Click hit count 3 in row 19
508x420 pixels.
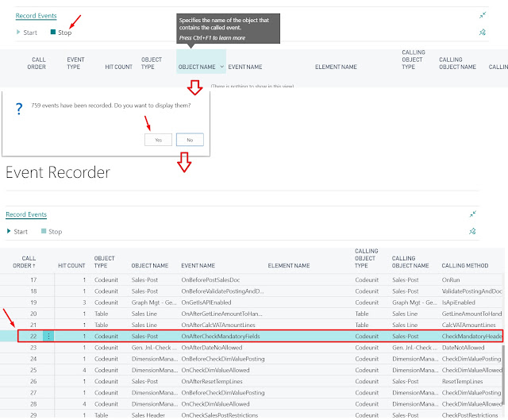coord(84,302)
